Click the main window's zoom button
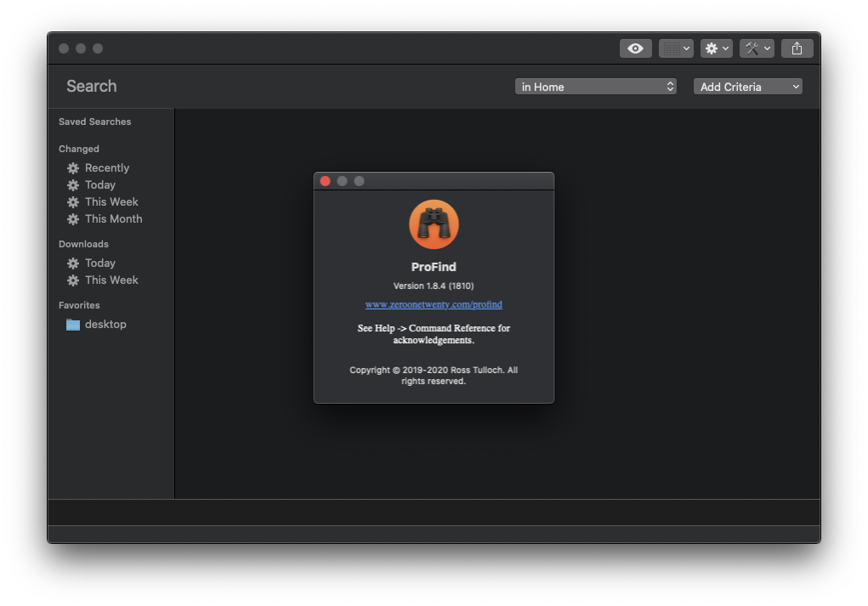868x606 pixels. click(x=98, y=48)
